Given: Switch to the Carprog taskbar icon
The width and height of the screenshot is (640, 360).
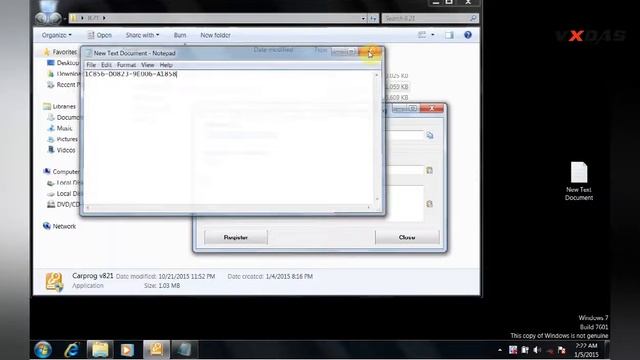Looking at the screenshot, I should [x=156, y=350].
